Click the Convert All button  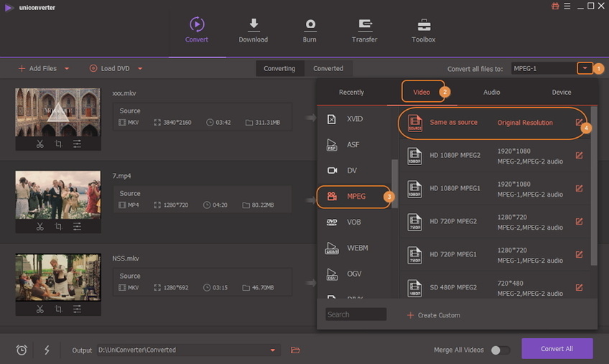click(x=557, y=348)
